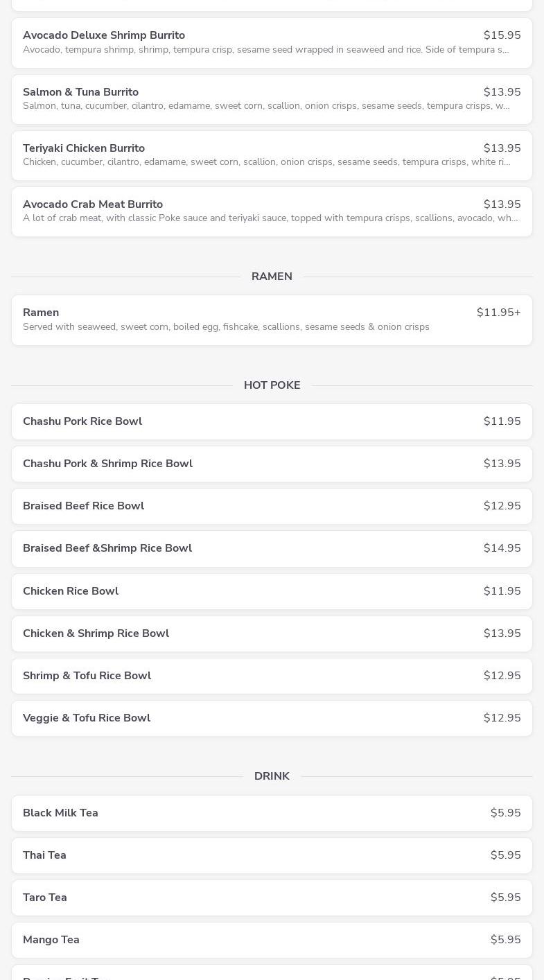Select the Shrimp & Tofu Rice Bowl

(x=272, y=676)
